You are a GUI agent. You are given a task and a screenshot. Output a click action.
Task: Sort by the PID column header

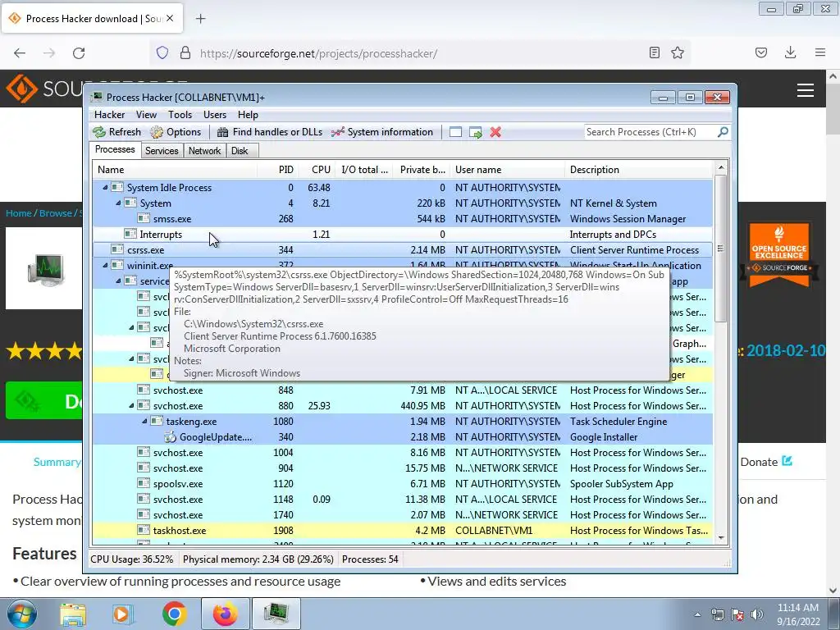click(x=277, y=170)
